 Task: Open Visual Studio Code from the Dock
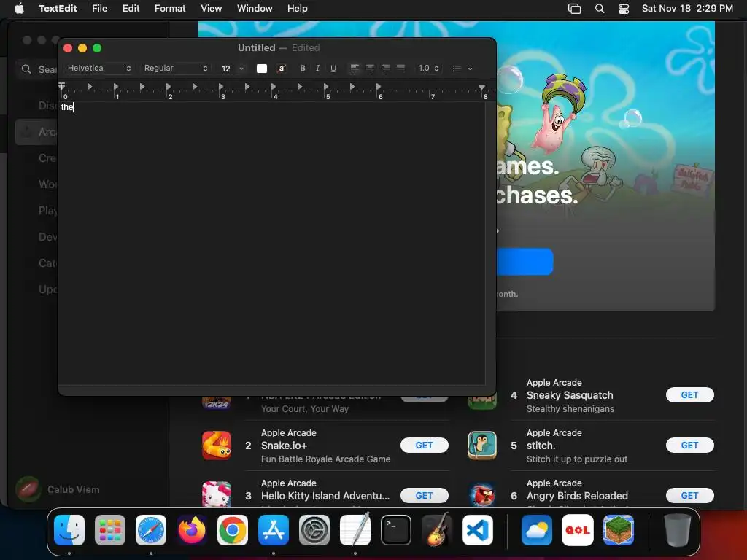(478, 530)
